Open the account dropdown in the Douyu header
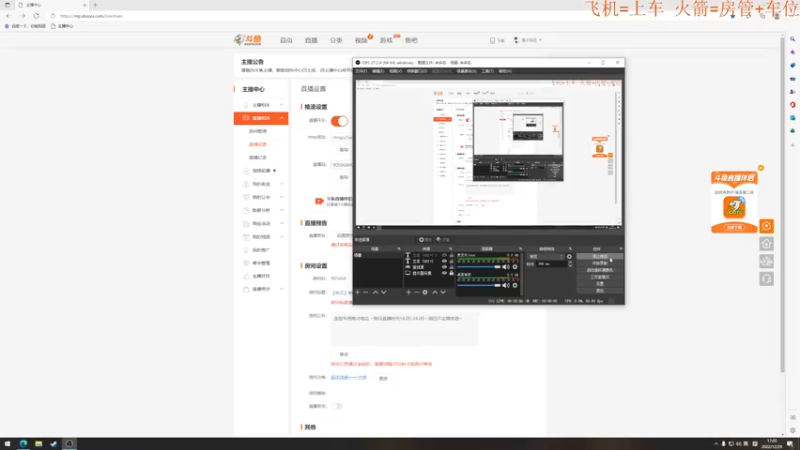800x450 pixels. (528, 40)
